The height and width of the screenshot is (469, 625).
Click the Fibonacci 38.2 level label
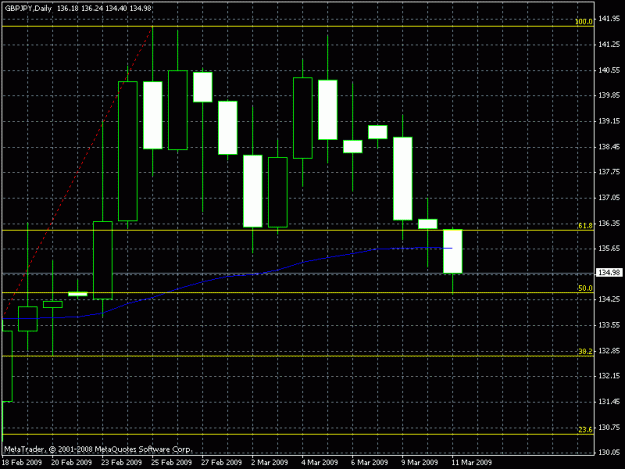(x=586, y=351)
